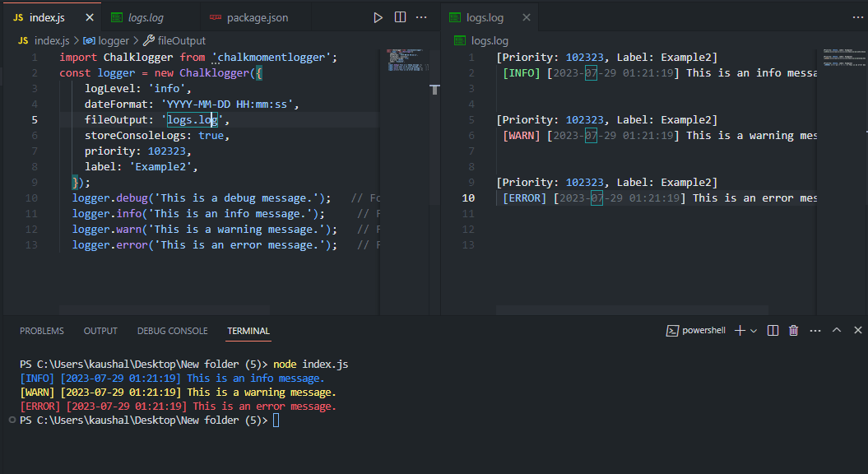This screenshot has width=868, height=474.
Task: Click the yellow [WARN] terminal output line
Action: (x=178, y=392)
